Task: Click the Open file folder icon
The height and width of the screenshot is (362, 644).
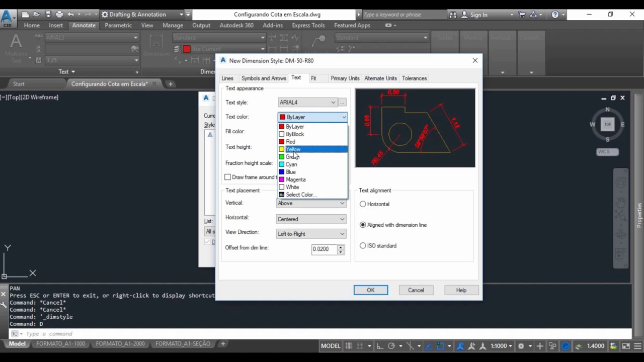Action: pos(36,15)
